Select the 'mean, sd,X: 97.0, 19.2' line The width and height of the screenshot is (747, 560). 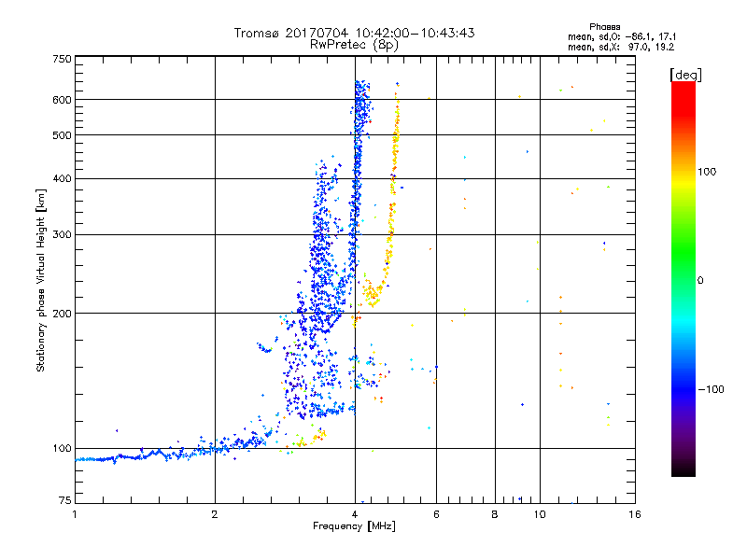621,47
